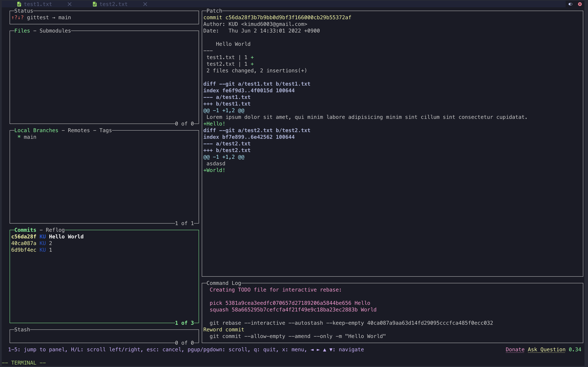The height and width of the screenshot is (367, 588).
Task: Switch to the Reflog tab
Action: click(x=55, y=230)
